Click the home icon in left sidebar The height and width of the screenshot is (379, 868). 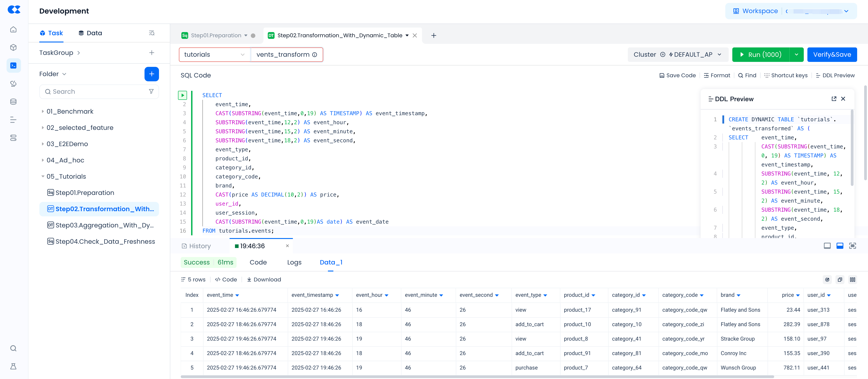14,30
